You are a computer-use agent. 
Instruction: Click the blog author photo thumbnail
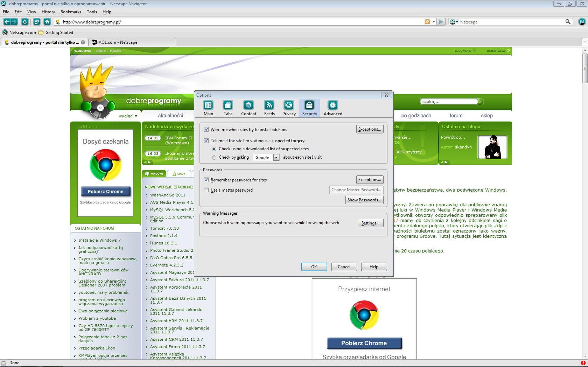tap(492, 147)
